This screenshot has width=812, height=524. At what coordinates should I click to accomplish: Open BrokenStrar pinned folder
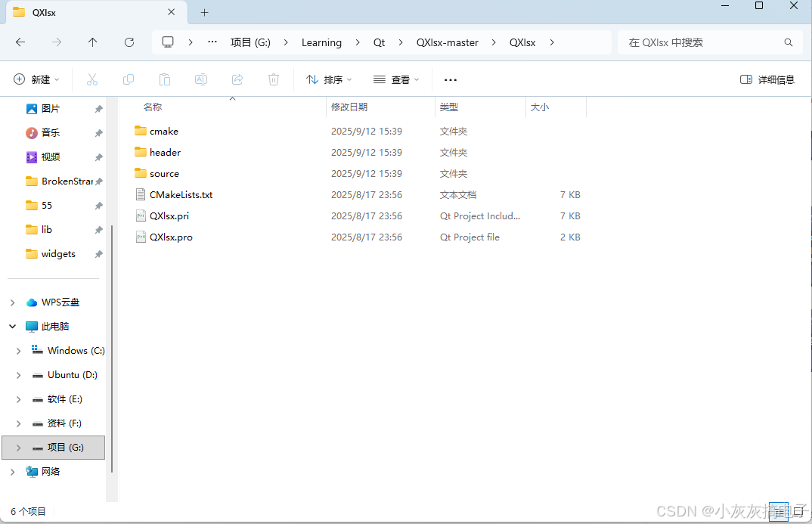pyautogui.click(x=59, y=181)
